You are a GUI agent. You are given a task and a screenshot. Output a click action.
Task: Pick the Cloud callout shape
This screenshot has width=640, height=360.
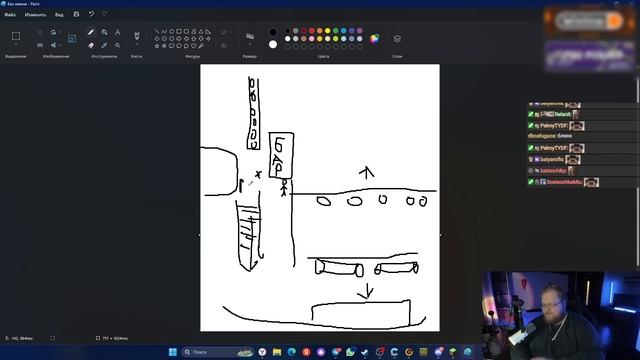pos(186,46)
